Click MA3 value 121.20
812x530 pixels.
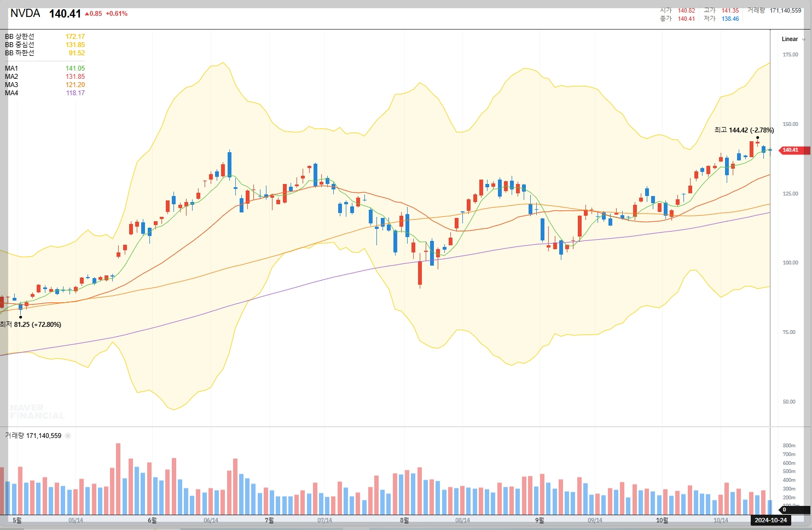pos(75,85)
